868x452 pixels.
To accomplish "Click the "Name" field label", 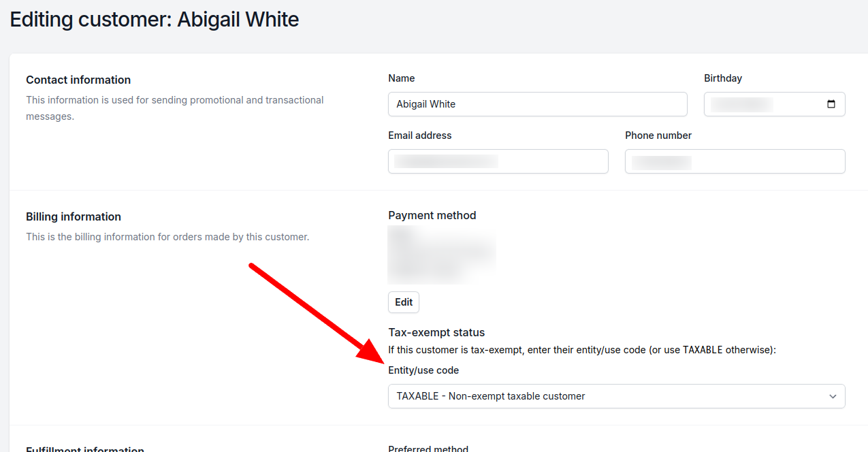I will [401, 78].
